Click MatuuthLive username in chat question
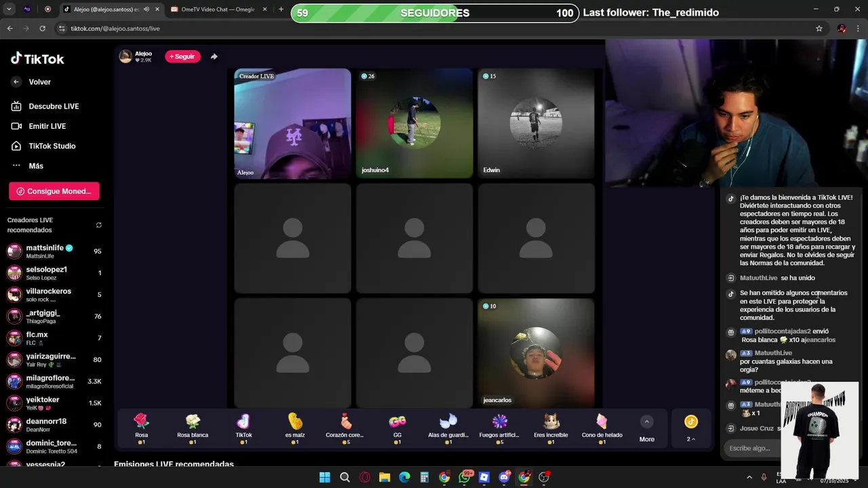Image resolution: width=868 pixels, height=488 pixels. (x=773, y=353)
